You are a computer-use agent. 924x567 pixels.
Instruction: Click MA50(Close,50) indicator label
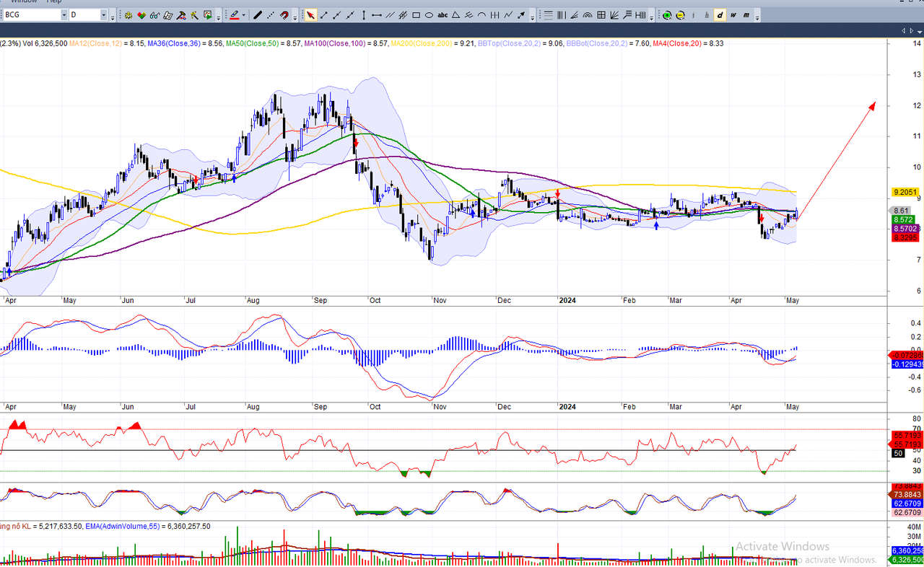(x=253, y=43)
